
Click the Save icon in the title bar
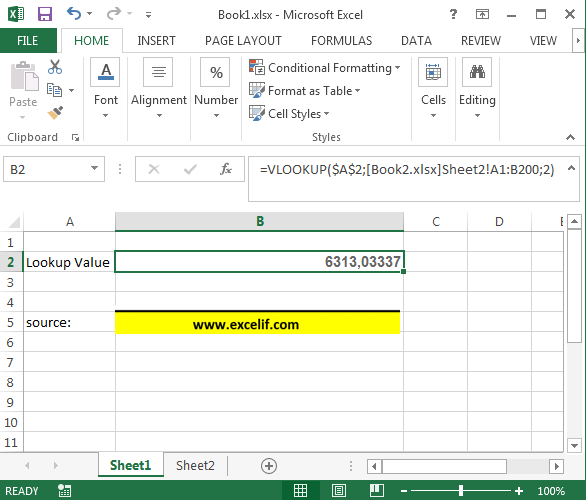(45, 14)
